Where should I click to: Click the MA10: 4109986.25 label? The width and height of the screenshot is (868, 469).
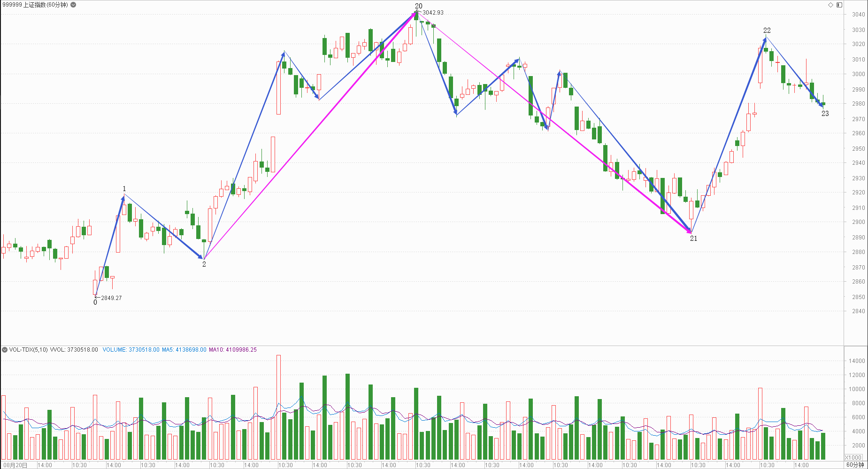(x=233, y=350)
